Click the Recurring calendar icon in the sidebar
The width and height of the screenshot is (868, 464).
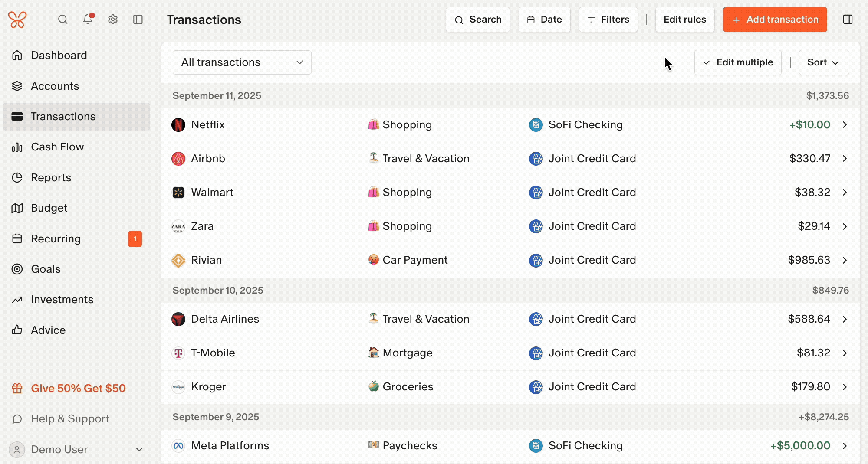click(17, 239)
